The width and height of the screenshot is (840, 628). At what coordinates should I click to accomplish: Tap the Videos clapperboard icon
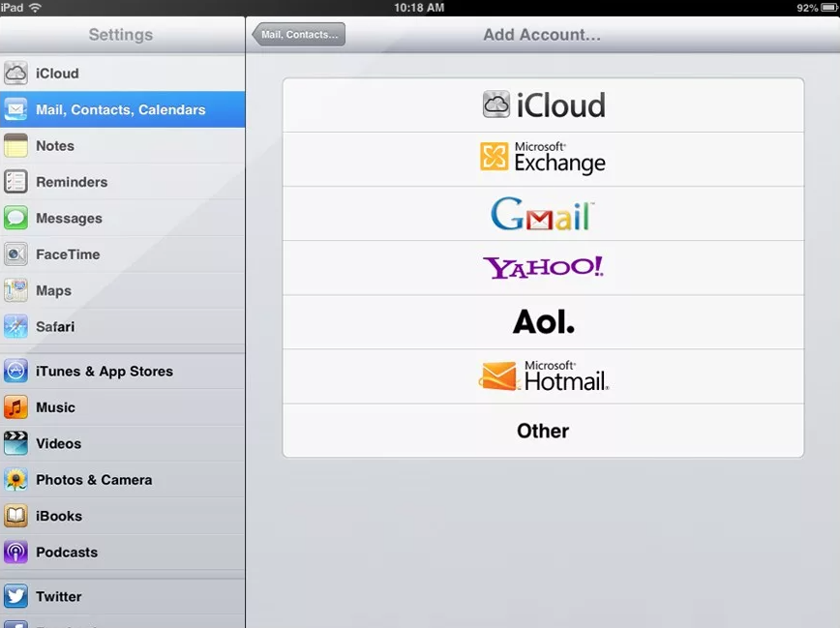coord(15,443)
